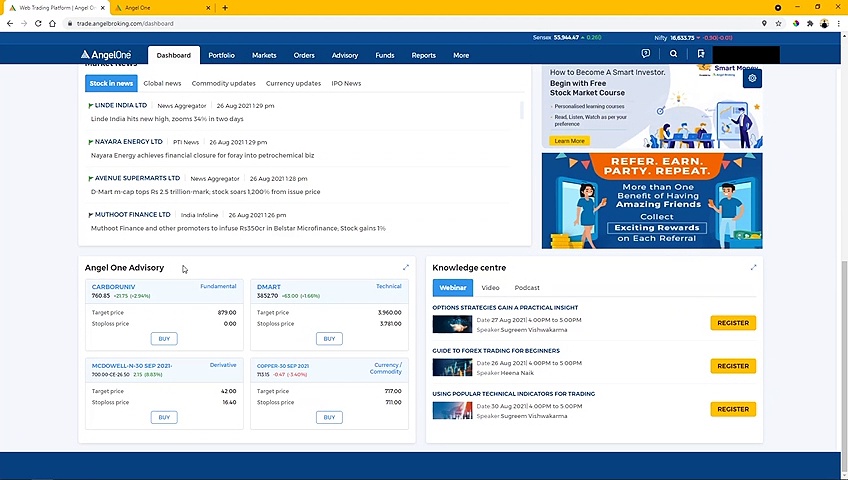This screenshot has width=848, height=480.
Task: Buy MCDOWELL-N derivative advisory
Action: (164, 417)
